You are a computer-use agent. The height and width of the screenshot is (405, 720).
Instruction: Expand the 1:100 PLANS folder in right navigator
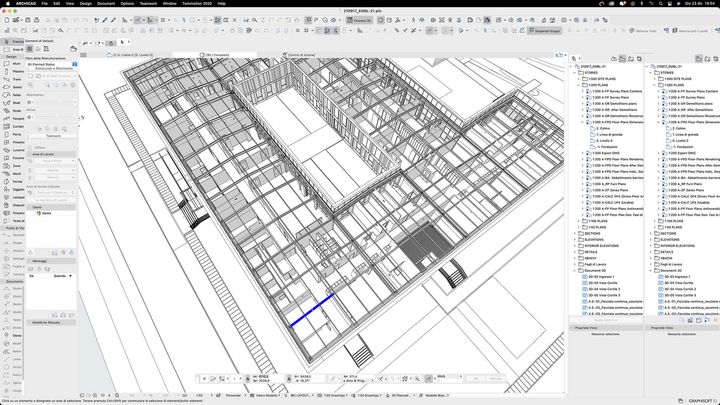[x=656, y=221]
